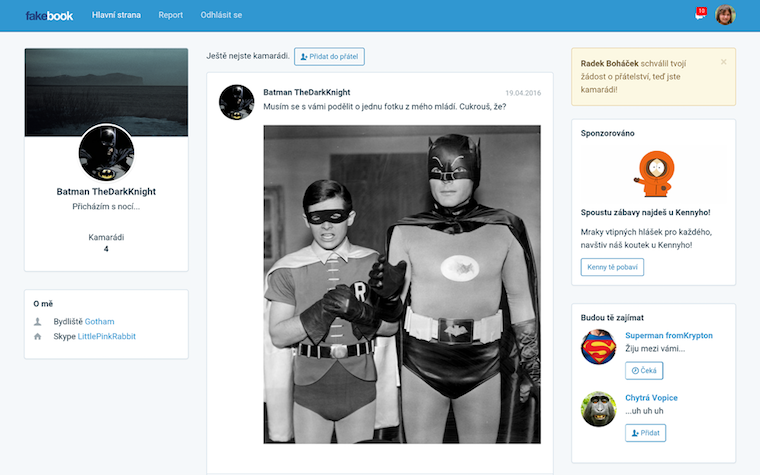The height and width of the screenshot is (475, 760).
Task: Open the LittlePinkRabbit Skype link
Action: 107,336
